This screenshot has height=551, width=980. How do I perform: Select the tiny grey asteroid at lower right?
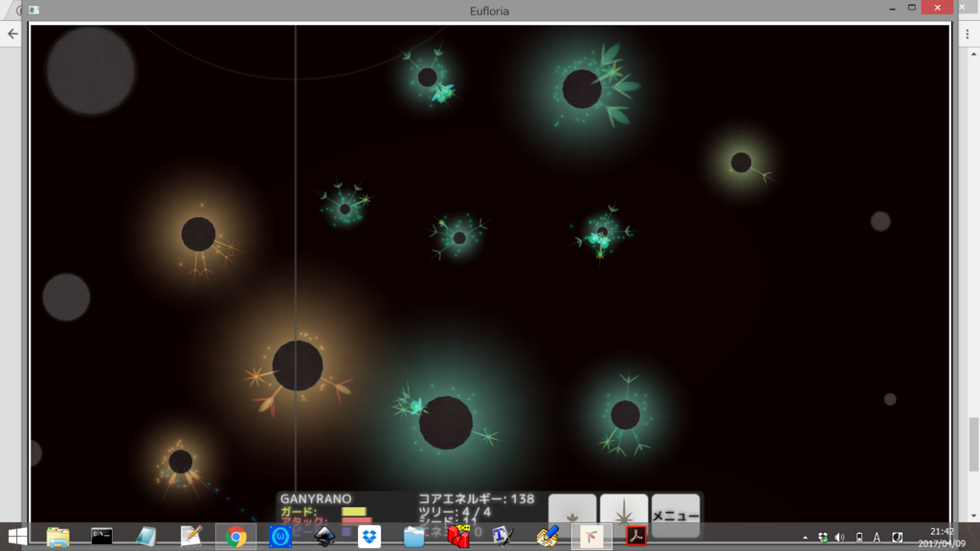(890, 399)
